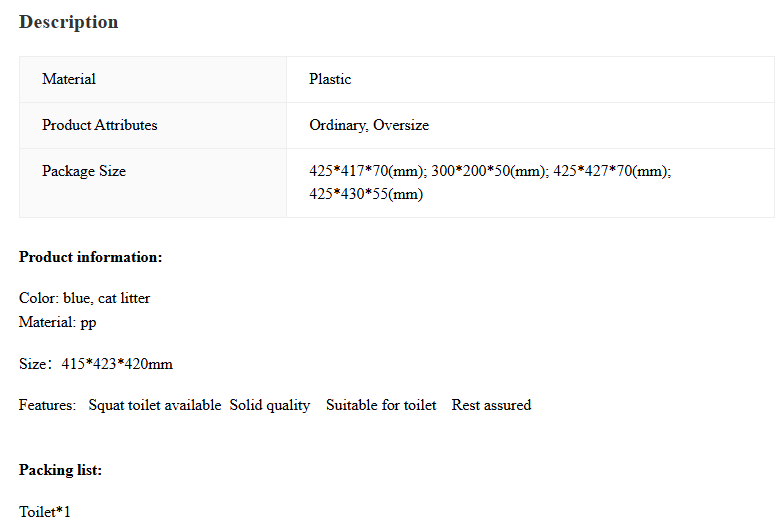Select the Product Attributes label
780x530 pixels.
pyautogui.click(x=99, y=125)
